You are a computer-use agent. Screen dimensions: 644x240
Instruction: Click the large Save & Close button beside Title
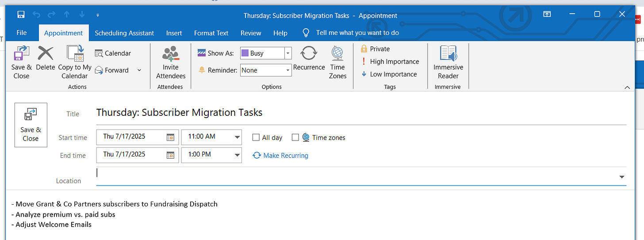(31, 125)
